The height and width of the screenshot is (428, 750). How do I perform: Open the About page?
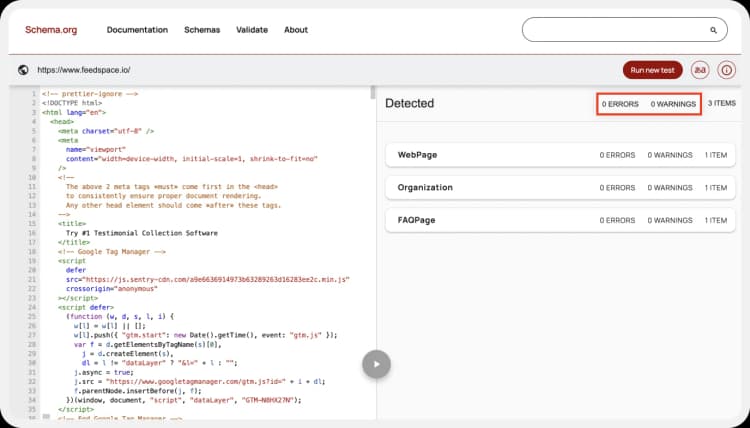tap(296, 30)
